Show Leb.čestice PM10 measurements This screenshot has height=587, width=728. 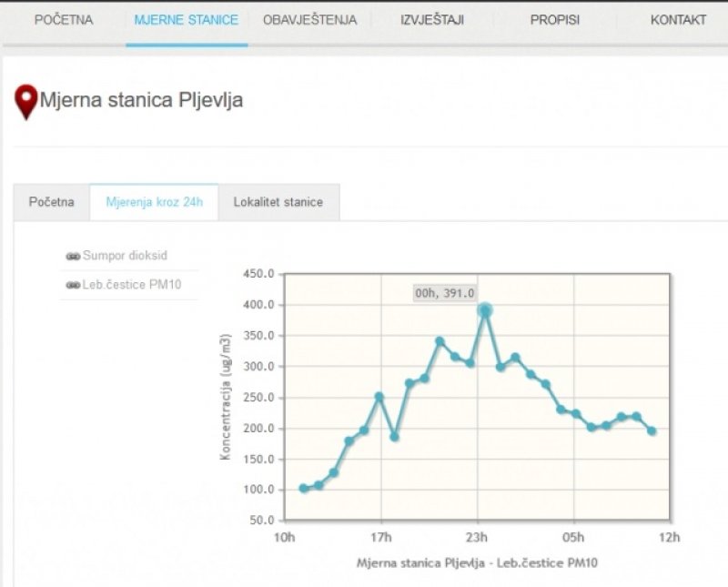click(132, 286)
